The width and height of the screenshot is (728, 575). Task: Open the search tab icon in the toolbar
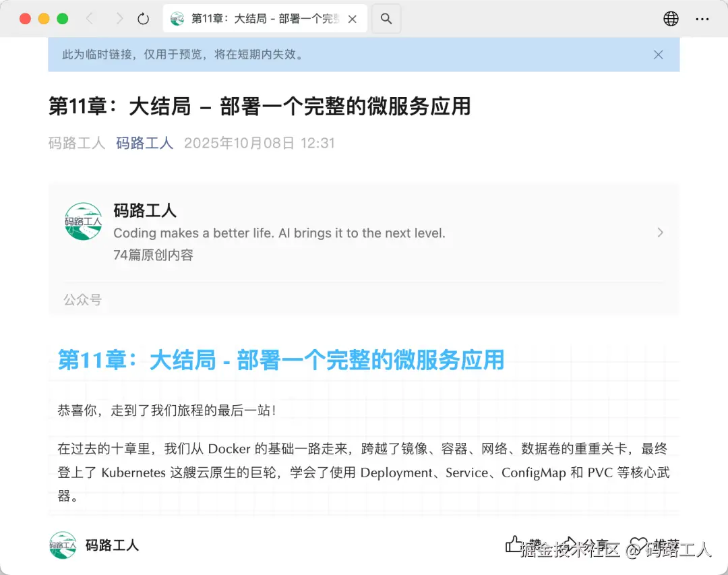386,19
